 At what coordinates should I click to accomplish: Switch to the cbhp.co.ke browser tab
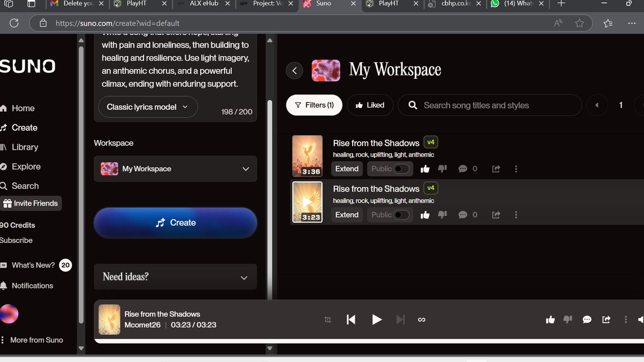(455, 4)
